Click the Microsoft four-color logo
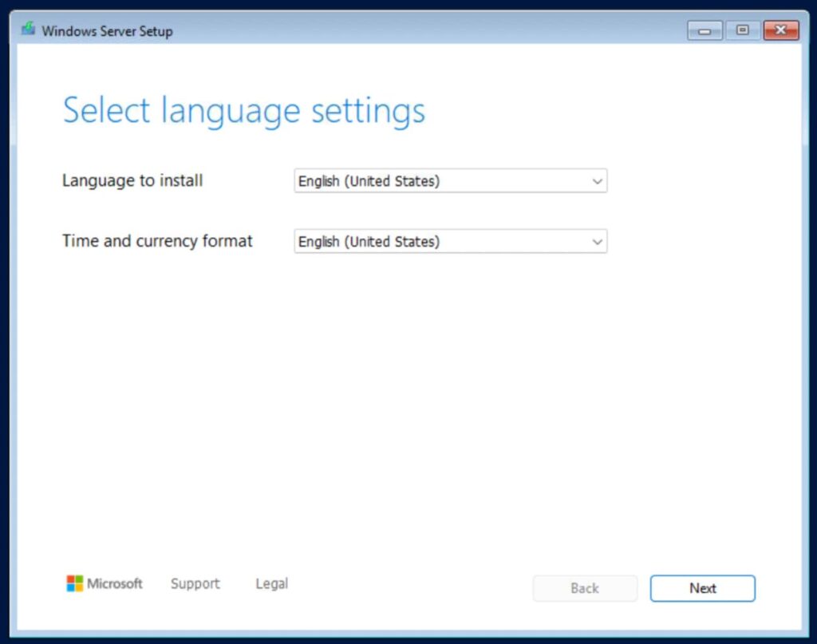 (74, 583)
